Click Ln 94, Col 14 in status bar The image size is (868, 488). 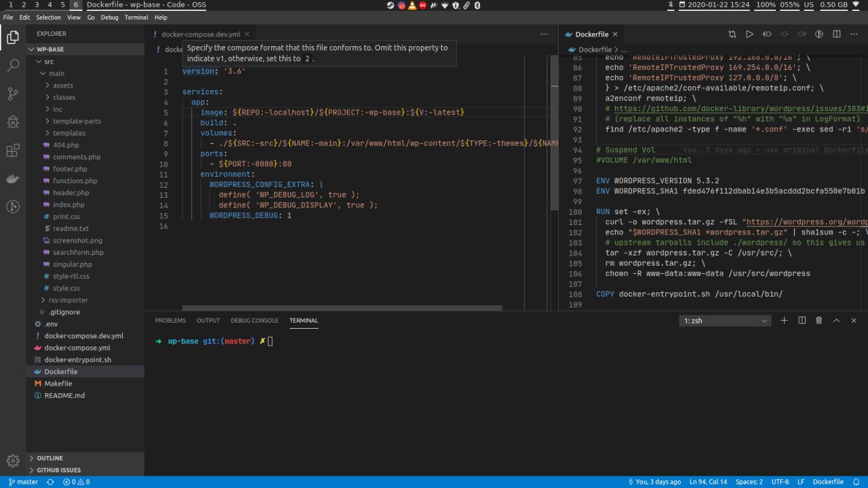[709, 482]
